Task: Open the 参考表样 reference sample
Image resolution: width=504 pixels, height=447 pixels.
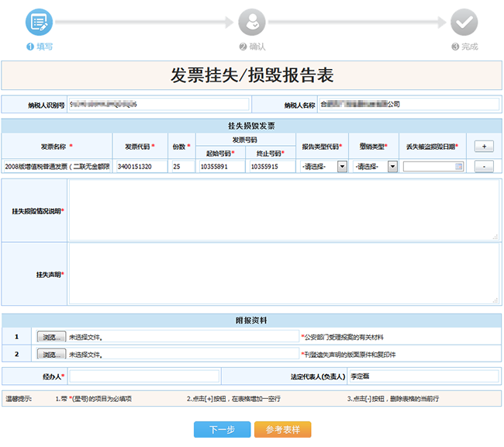Action: coord(282,429)
